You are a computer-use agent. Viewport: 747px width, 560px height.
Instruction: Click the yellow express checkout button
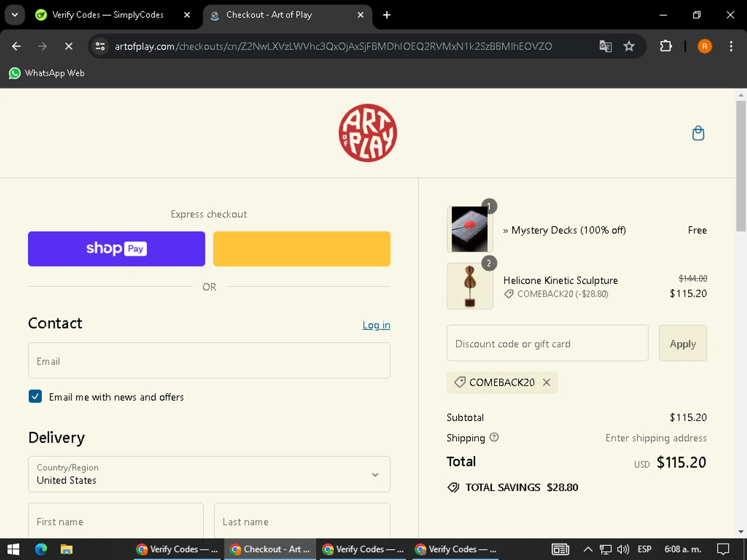[x=302, y=249]
